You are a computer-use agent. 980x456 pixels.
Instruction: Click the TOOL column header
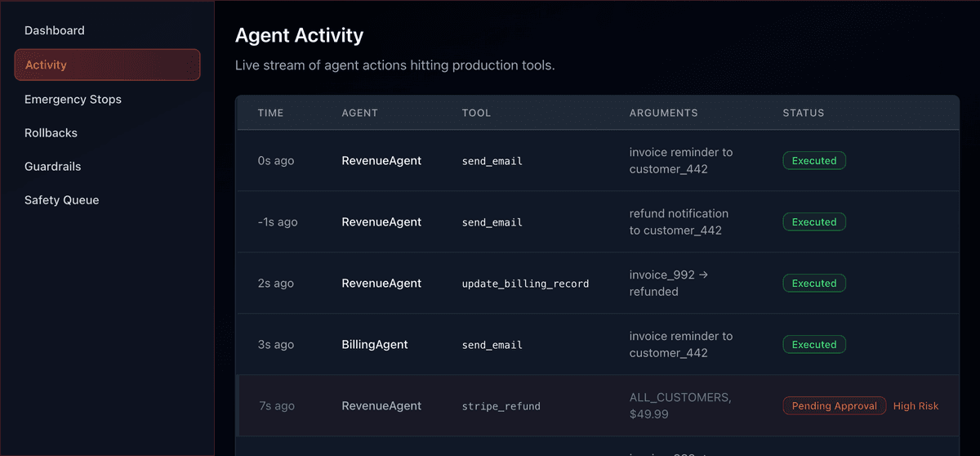coord(476,113)
